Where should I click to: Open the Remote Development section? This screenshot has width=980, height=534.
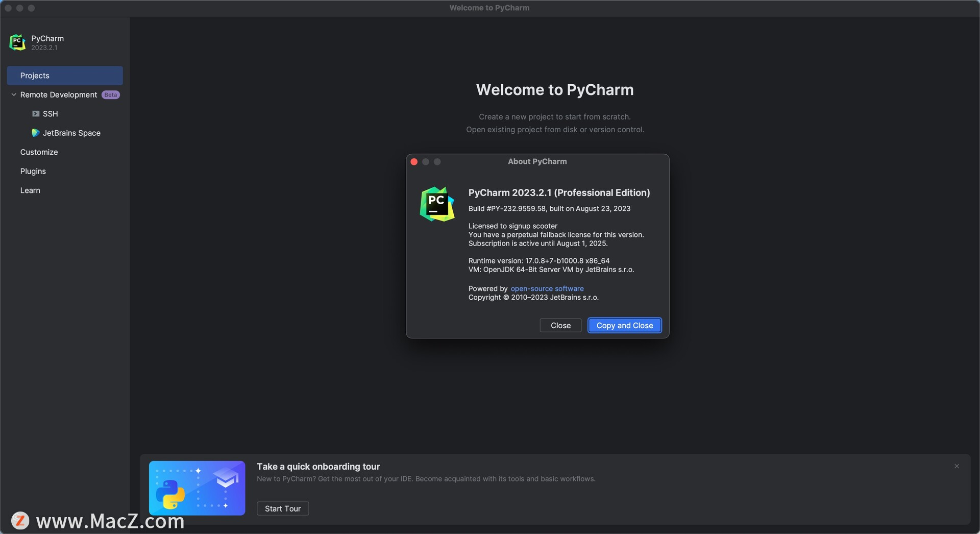point(59,95)
